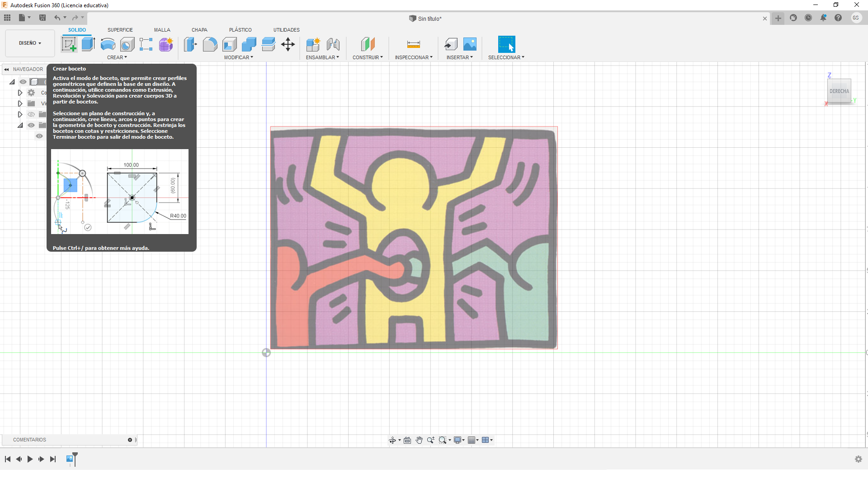Switch to the CHAPA tab

(x=199, y=30)
